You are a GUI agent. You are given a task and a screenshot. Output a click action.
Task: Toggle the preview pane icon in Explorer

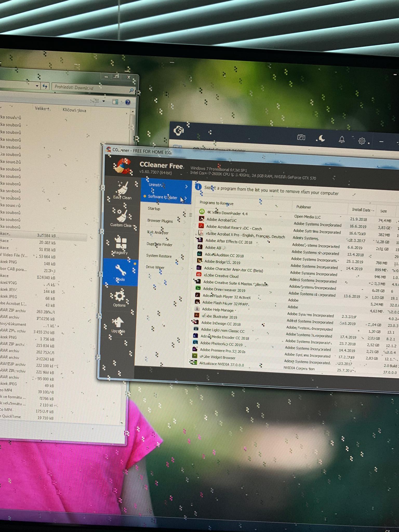coord(115,102)
